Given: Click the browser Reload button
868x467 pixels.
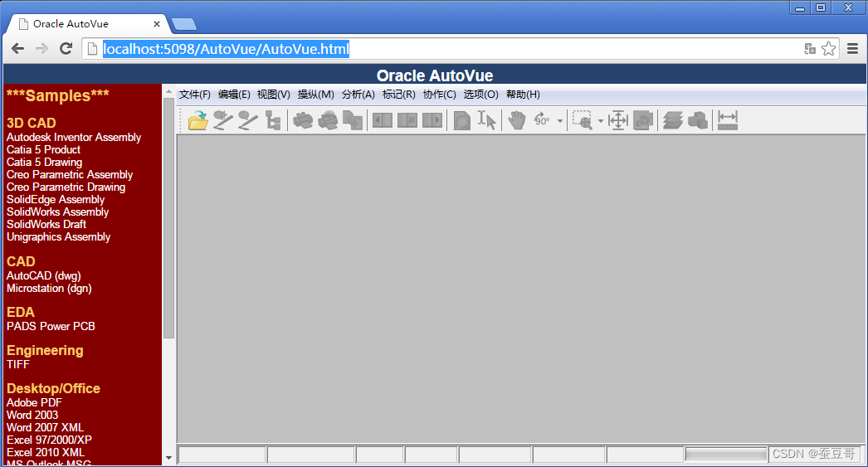Looking at the screenshot, I should 66,49.
